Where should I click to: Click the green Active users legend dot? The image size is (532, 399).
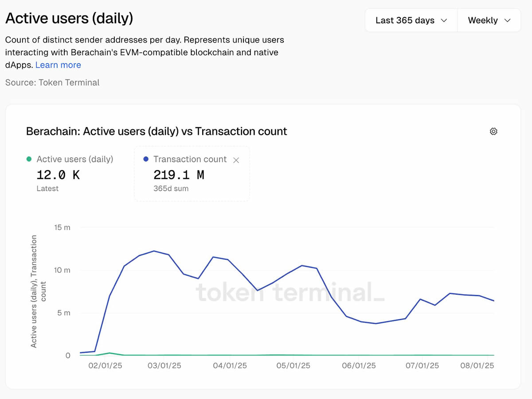click(x=29, y=159)
